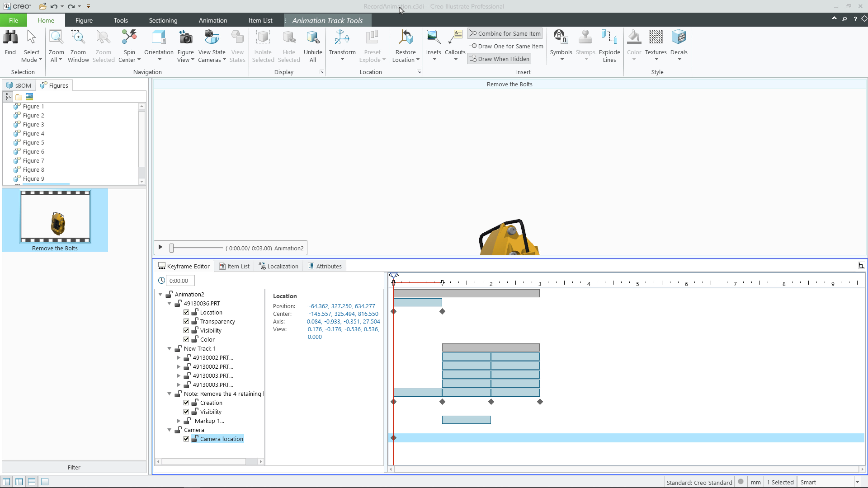Collapse the 49130036.PRT node

pos(170,303)
